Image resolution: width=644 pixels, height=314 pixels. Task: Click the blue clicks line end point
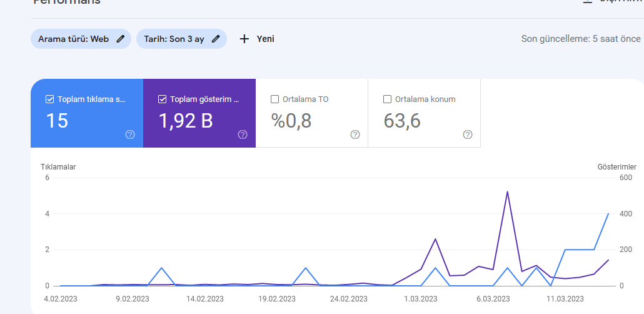[x=608, y=214]
